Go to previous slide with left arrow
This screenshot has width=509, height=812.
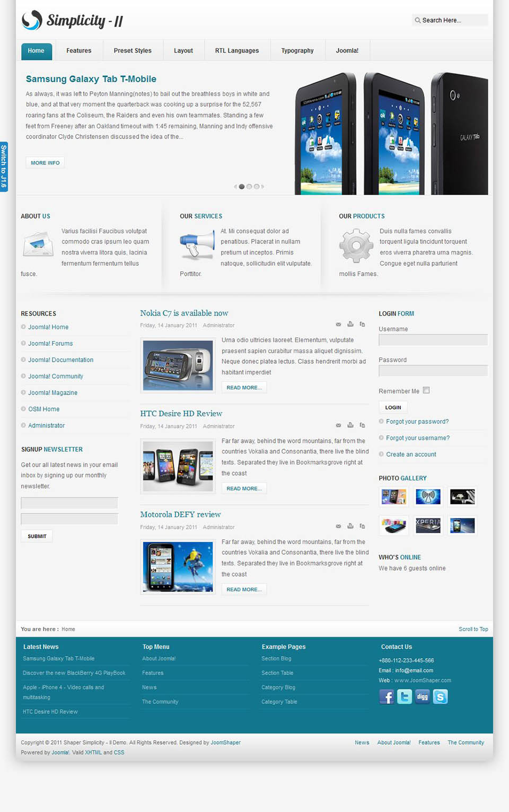pyautogui.click(x=235, y=187)
